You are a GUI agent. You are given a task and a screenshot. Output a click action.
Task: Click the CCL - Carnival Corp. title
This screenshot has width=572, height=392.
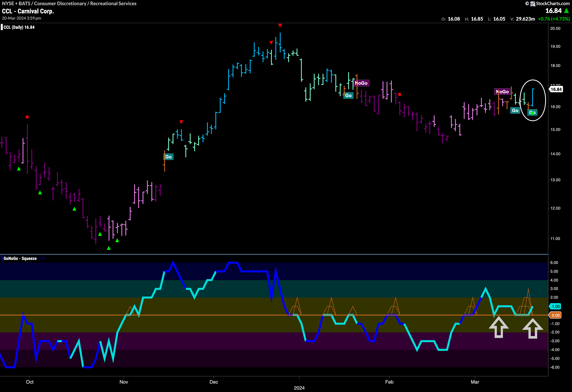pyautogui.click(x=28, y=11)
